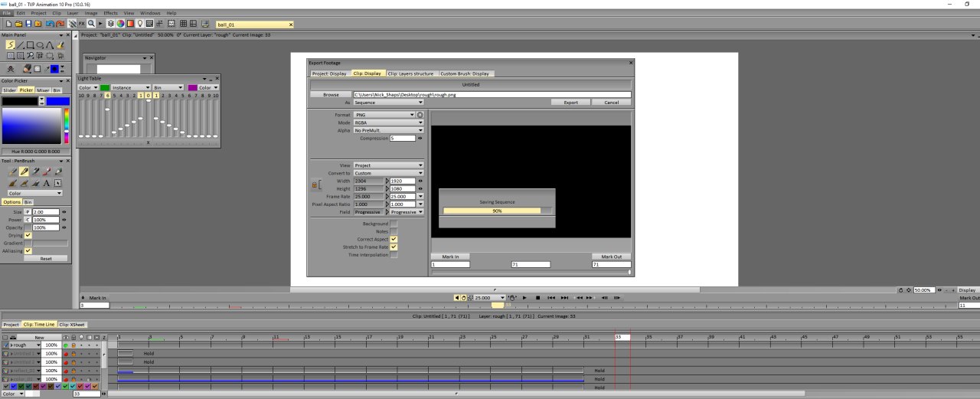Toggle the AAliasing checkbox in Tool panel

28,250
